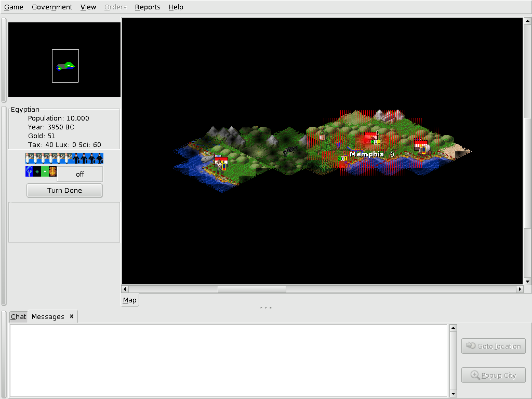Screen dimensions: 532x399
Task: Click the first tax collector icon
Action: pyautogui.click(x=76, y=158)
